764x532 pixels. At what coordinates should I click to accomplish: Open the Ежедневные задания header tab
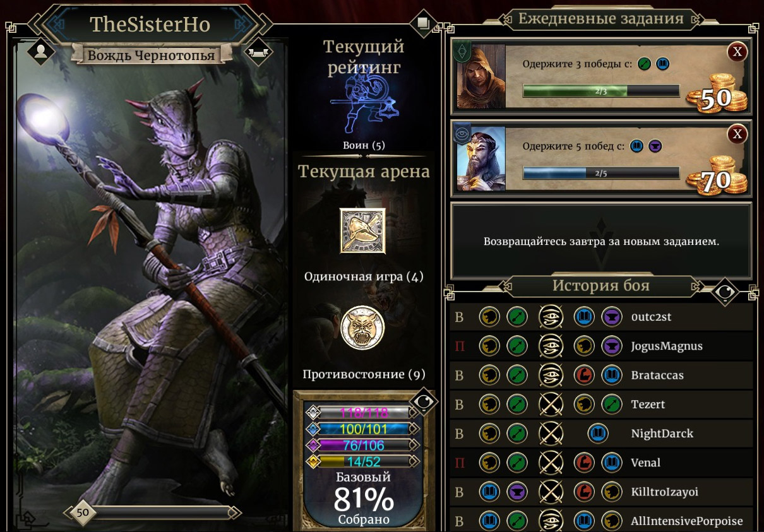(601, 18)
